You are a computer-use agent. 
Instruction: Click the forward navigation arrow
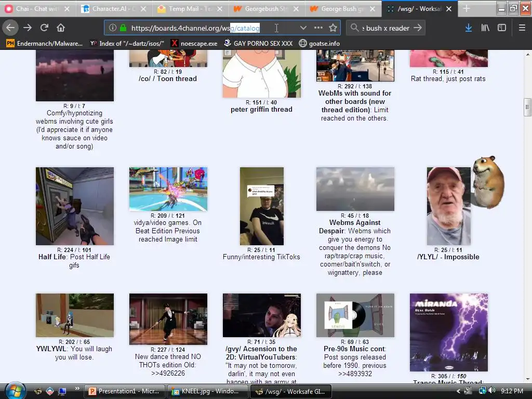tap(28, 28)
